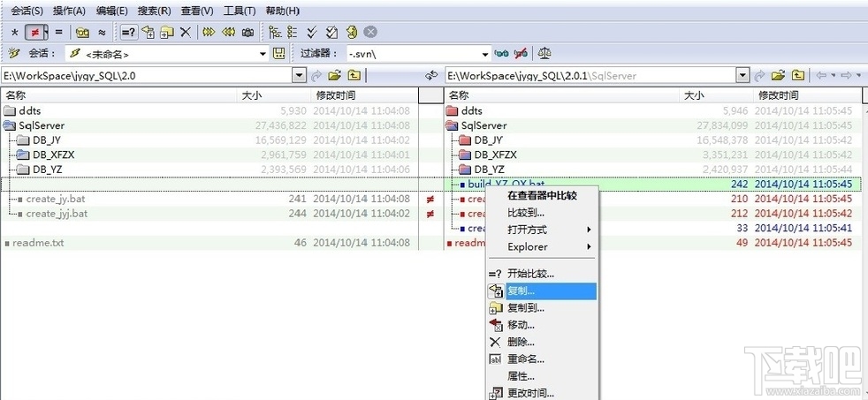Choose 移动... from the context menu
868x400 pixels.
(541, 325)
